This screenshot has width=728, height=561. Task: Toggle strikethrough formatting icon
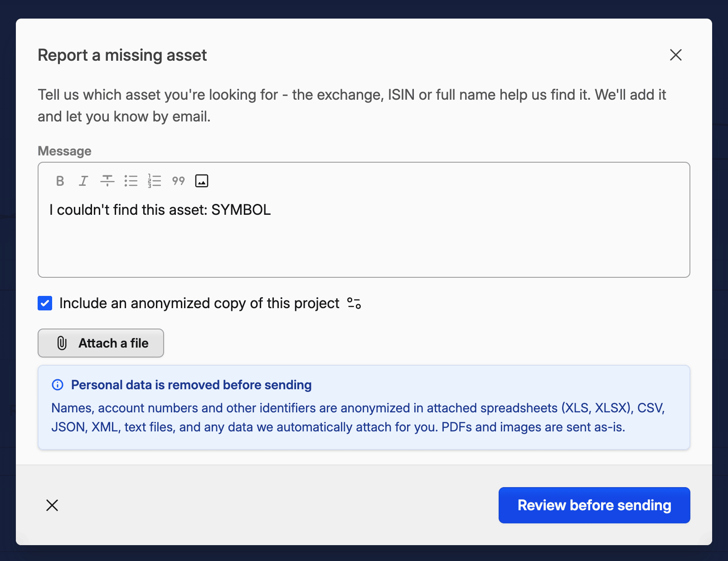107,181
